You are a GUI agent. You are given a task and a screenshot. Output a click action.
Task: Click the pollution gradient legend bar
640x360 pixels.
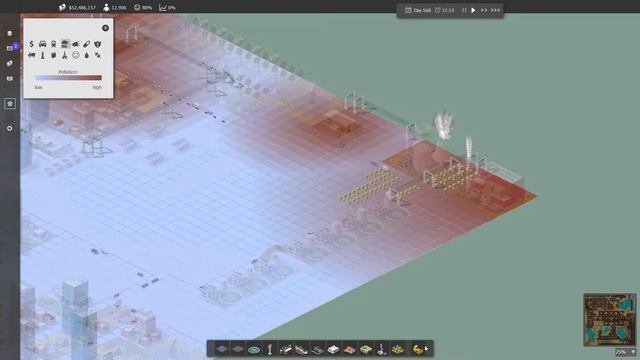point(68,78)
